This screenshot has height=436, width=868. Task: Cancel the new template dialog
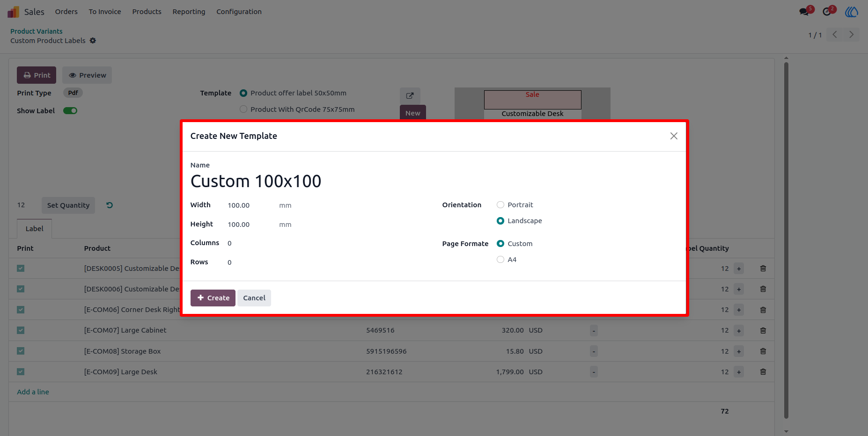pyautogui.click(x=254, y=298)
